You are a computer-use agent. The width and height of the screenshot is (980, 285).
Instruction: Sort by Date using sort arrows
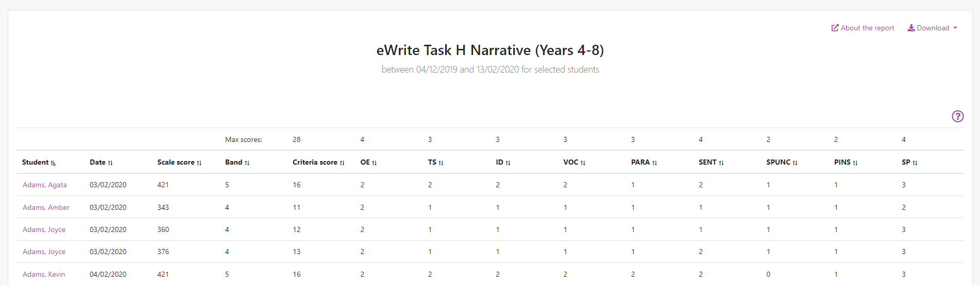[x=110, y=163]
